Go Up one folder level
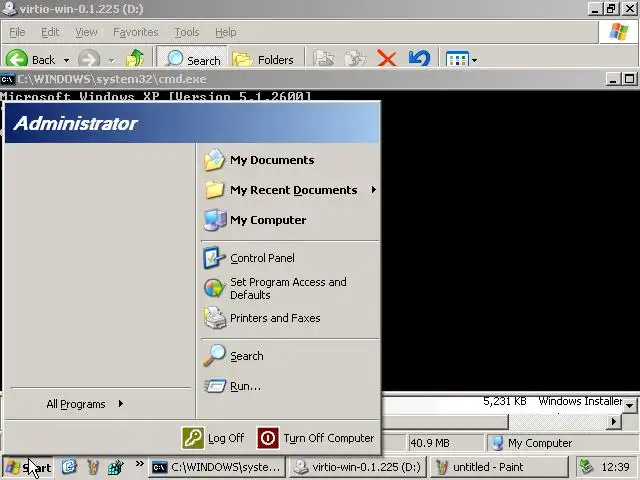The width and height of the screenshot is (640, 480). click(x=135, y=58)
